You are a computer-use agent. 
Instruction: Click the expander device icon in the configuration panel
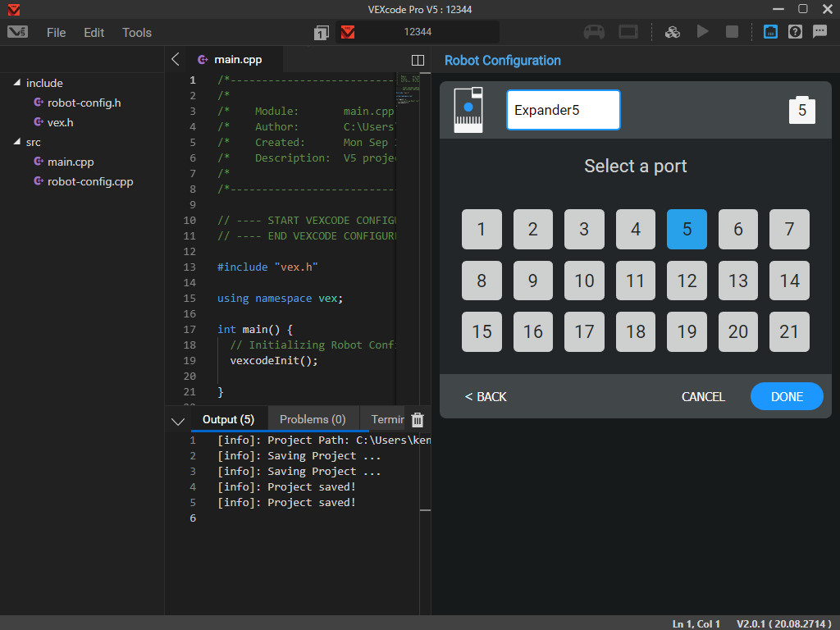tap(468, 110)
